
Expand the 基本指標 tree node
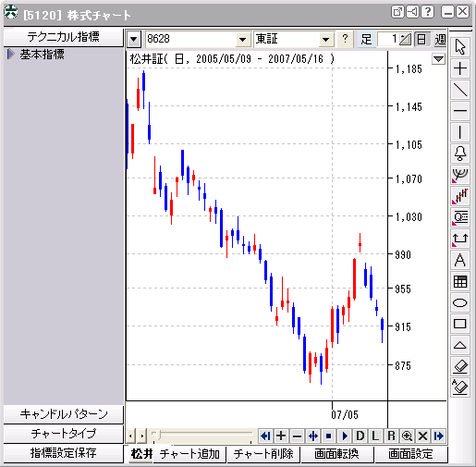pyautogui.click(x=11, y=55)
